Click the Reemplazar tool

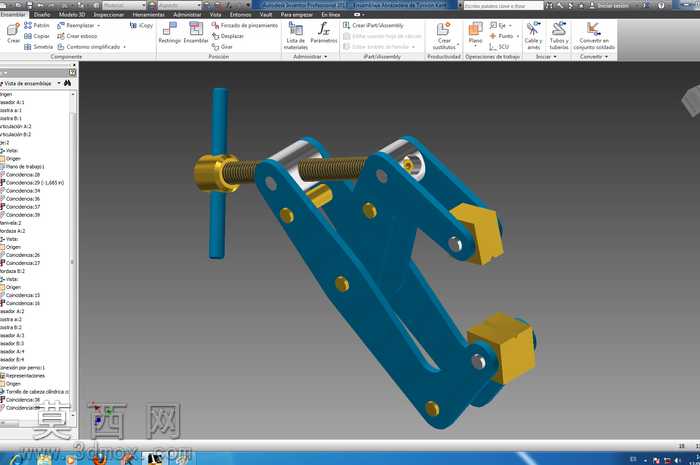(76, 25)
